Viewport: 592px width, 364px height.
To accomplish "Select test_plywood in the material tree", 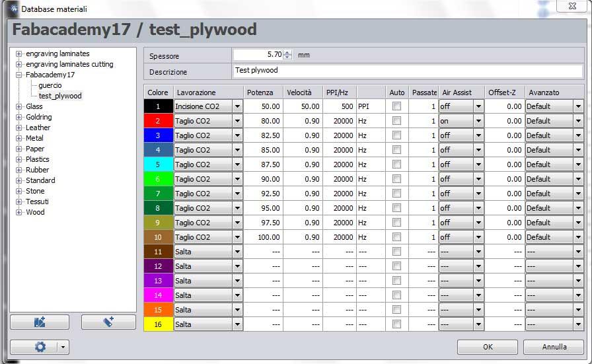I will [60, 96].
